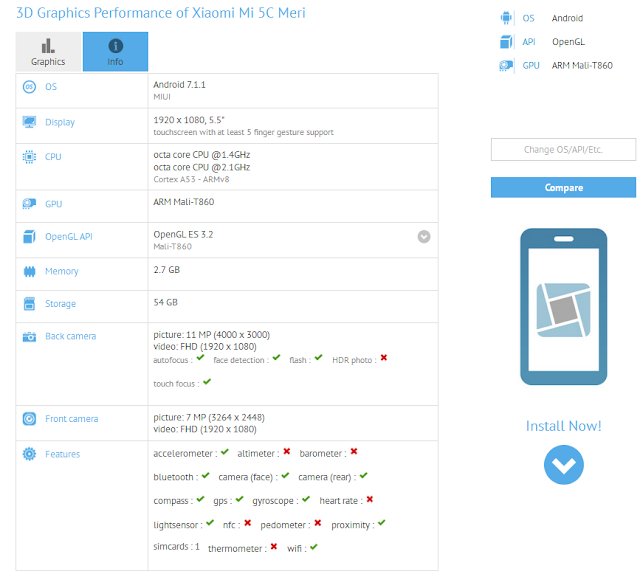This screenshot has width=640, height=574.
Task: Click the Compare button
Action: click(x=563, y=187)
